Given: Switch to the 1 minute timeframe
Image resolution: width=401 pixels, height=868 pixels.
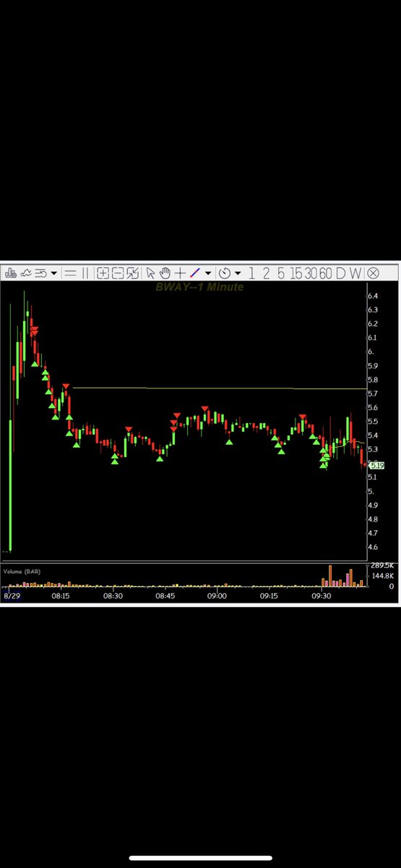Looking at the screenshot, I should tap(251, 273).
